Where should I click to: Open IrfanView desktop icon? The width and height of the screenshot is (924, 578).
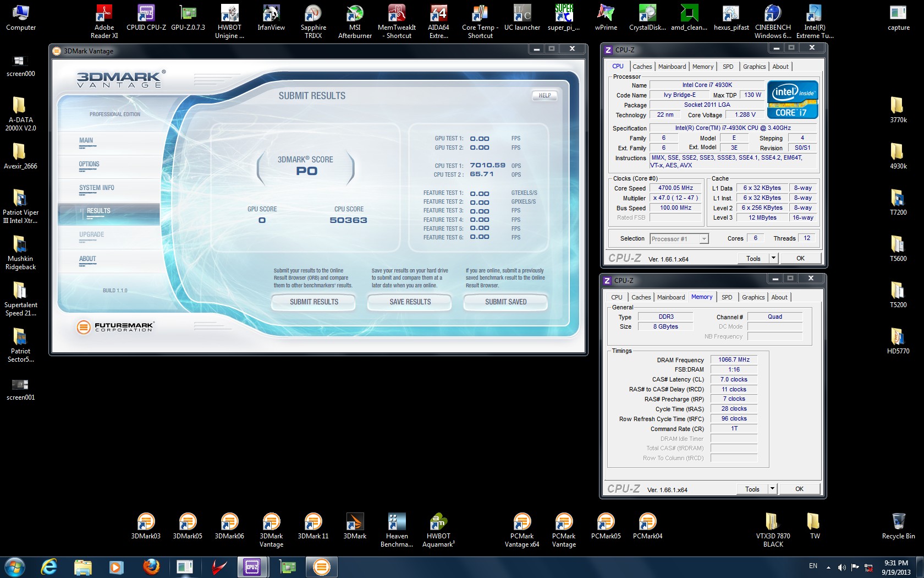271,18
